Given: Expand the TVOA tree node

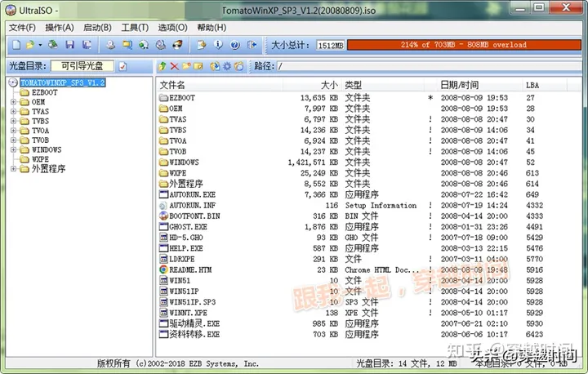Looking at the screenshot, I should pyautogui.click(x=14, y=131).
